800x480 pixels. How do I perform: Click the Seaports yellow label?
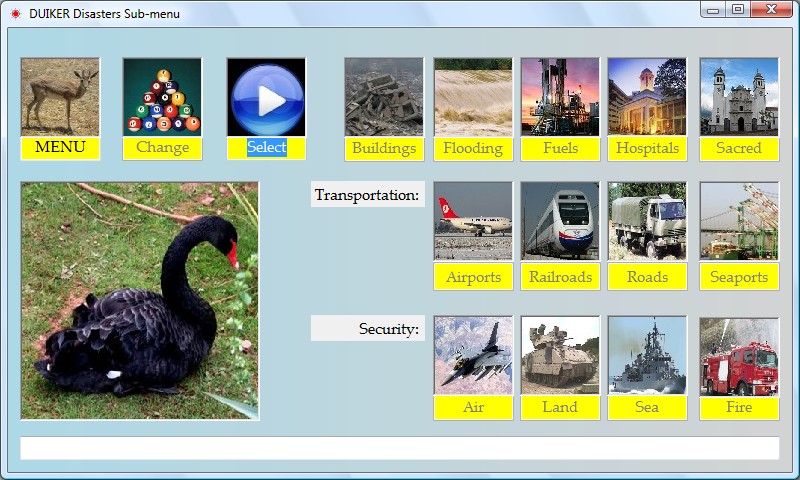click(x=739, y=277)
